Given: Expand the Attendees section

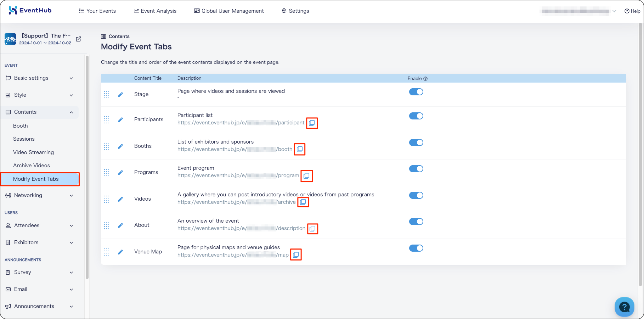Looking at the screenshot, I should 40,225.
